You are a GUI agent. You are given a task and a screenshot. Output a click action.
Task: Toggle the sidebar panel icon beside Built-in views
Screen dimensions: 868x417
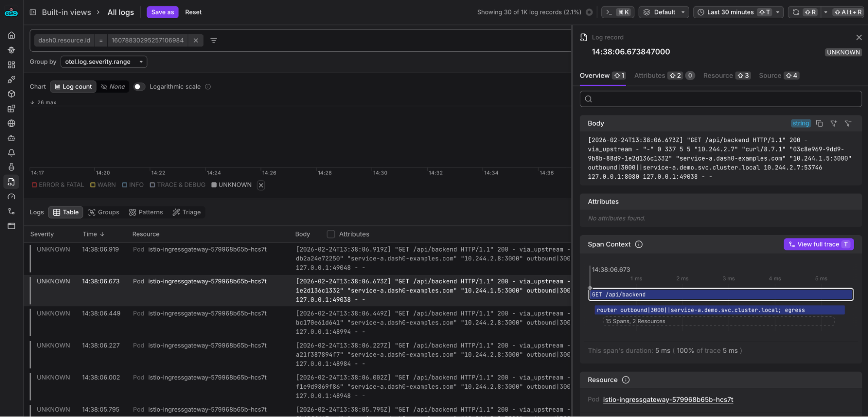[33, 12]
